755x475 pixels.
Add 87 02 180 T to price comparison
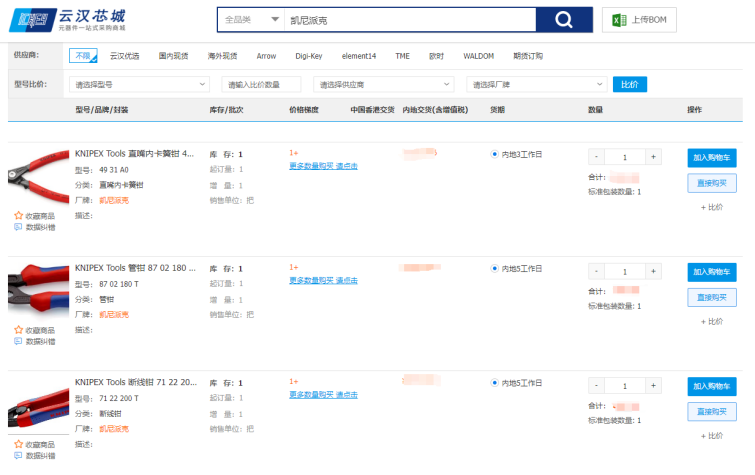coord(712,321)
